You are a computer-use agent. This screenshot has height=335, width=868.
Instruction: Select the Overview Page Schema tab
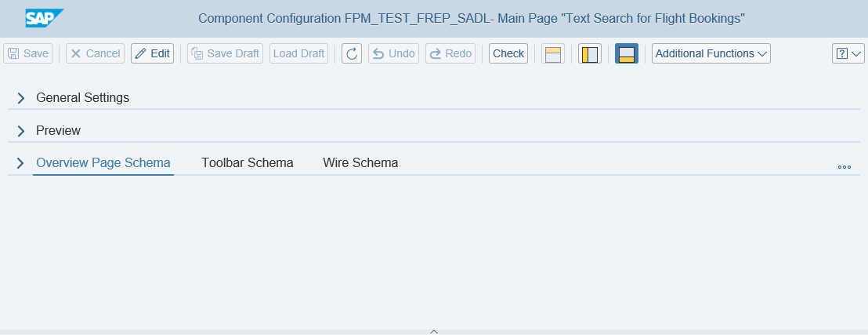103,163
